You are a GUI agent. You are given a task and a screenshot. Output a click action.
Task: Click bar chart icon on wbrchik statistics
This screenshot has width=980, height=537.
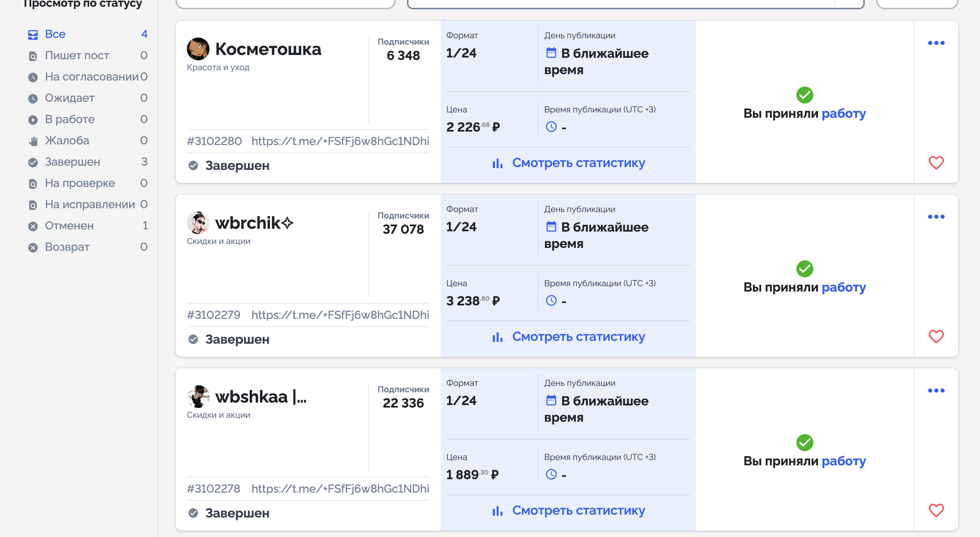[x=497, y=337]
